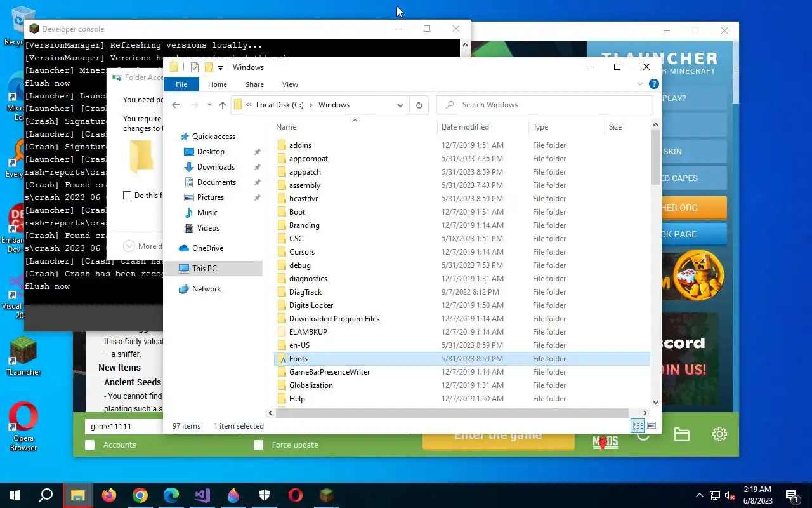
Task: Click the Opera Browser desktop shortcut
Action: pos(23,428)
